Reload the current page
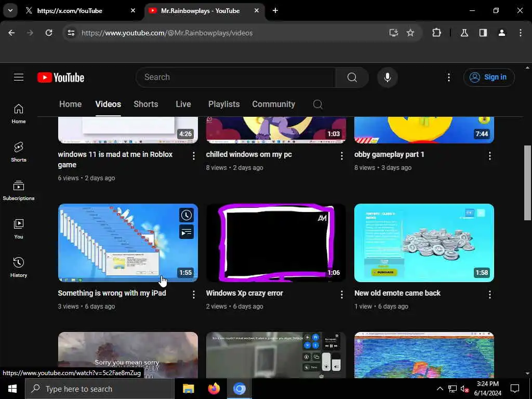The width and height of the screenshot is (532, 399). click(x=49, y=33)
